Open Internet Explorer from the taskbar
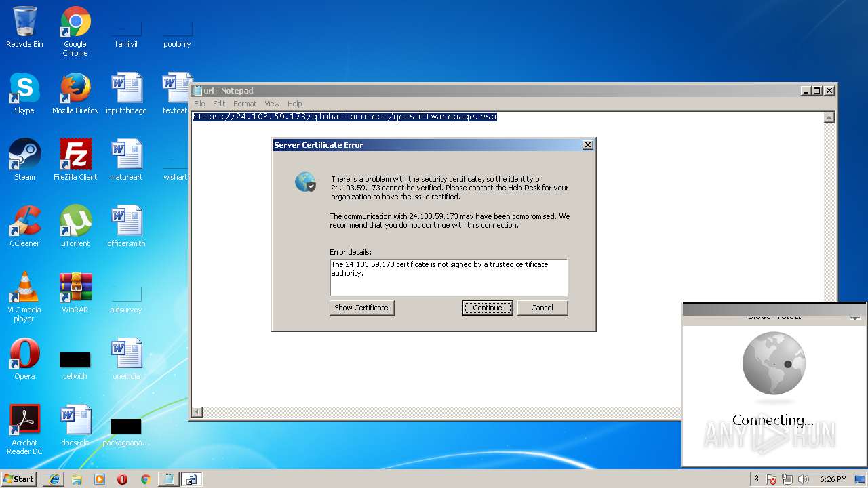 click(x=54, y=479)
